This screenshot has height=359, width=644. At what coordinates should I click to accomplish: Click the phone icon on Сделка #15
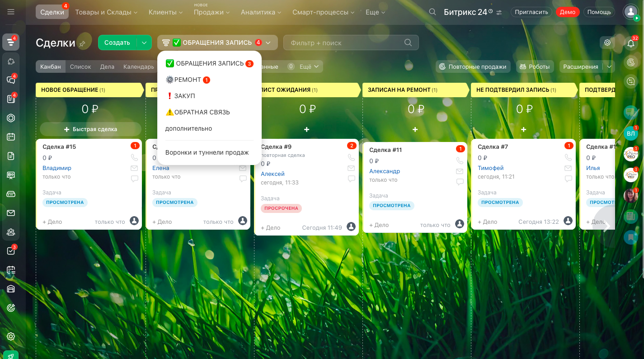[134, 157]
